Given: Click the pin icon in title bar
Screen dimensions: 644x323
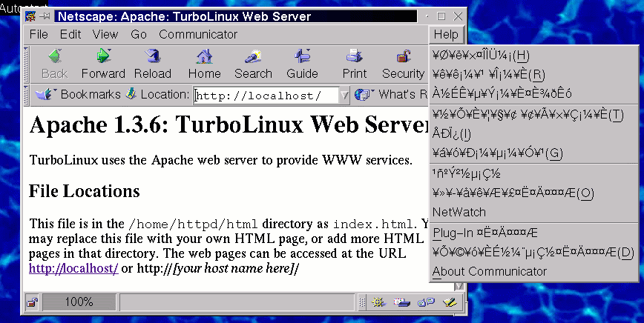Looking at the screenshot, I should 45,17.
